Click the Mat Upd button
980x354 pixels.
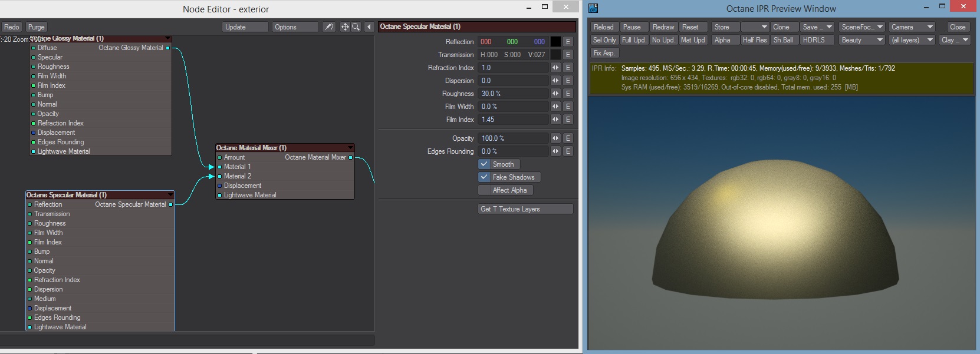click(x=694, y=40)
